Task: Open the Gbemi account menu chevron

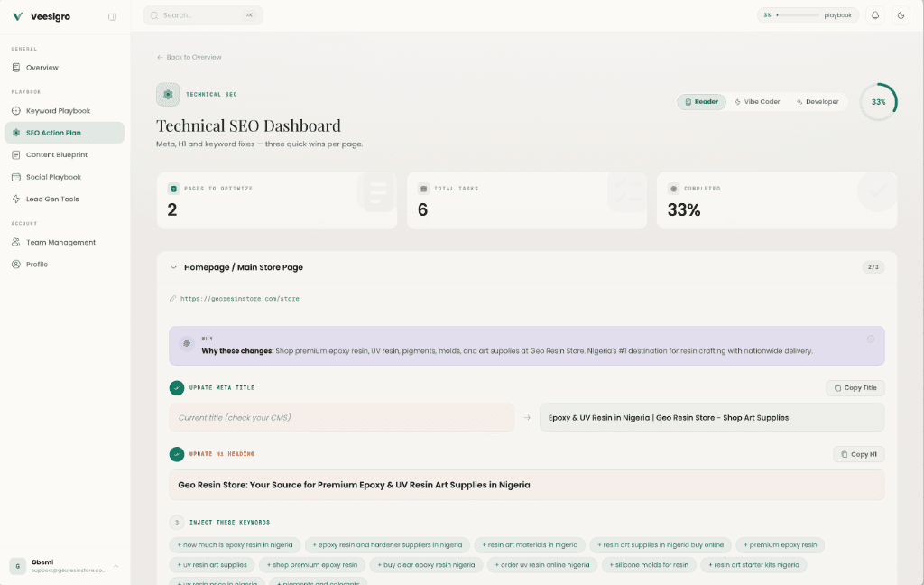Action: (x=115, y=566)
